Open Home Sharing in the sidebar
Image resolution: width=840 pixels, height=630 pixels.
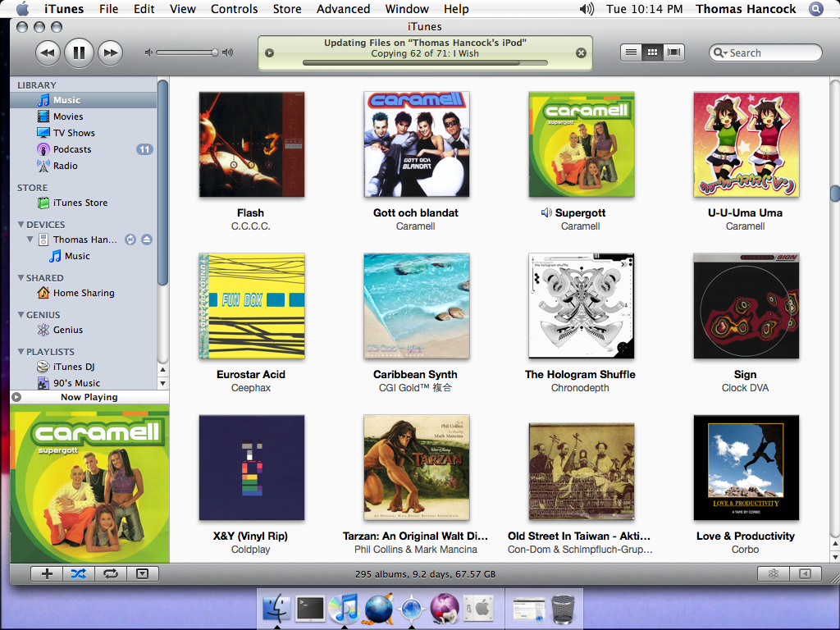[84, 293]
